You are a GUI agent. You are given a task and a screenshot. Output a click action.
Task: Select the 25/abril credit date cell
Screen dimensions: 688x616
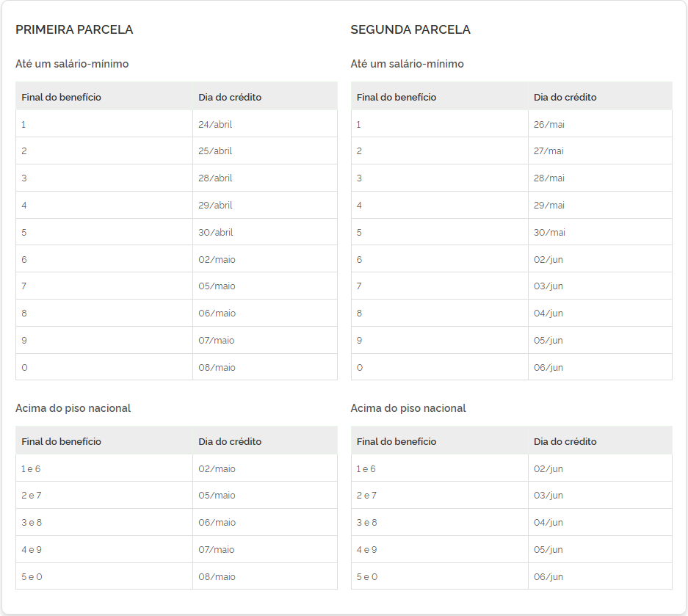click(215, 151)
